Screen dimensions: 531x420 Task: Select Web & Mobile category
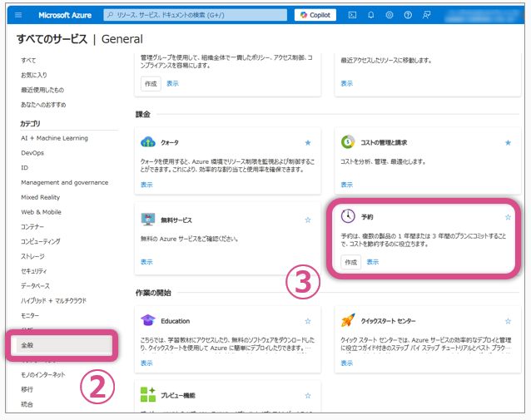[x=42, y=212]
